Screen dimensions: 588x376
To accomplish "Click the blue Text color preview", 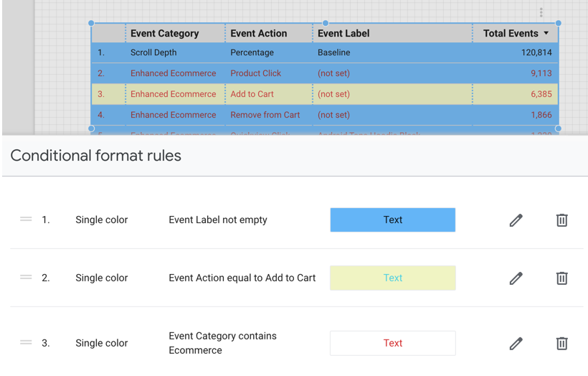I will click(392, 220).
